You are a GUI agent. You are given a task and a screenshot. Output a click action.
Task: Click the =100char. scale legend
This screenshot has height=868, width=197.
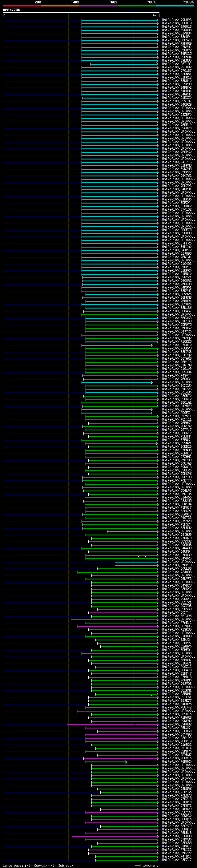pyautogui.click(x=147, y=865)
